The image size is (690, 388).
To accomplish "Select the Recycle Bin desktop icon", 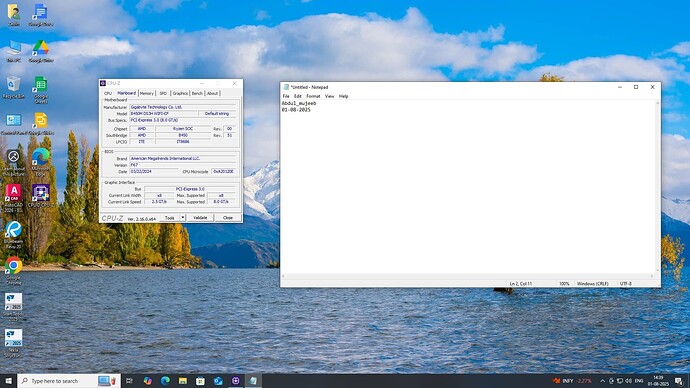I will point(13,87).
